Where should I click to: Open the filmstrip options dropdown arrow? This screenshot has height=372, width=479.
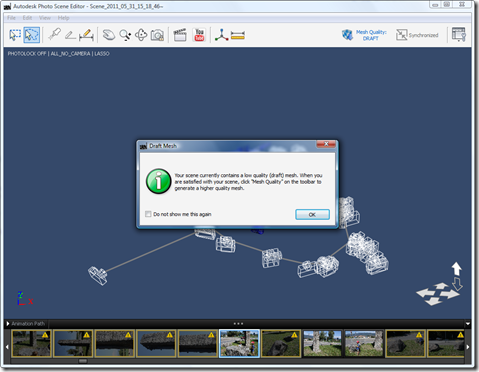point(468,324)
